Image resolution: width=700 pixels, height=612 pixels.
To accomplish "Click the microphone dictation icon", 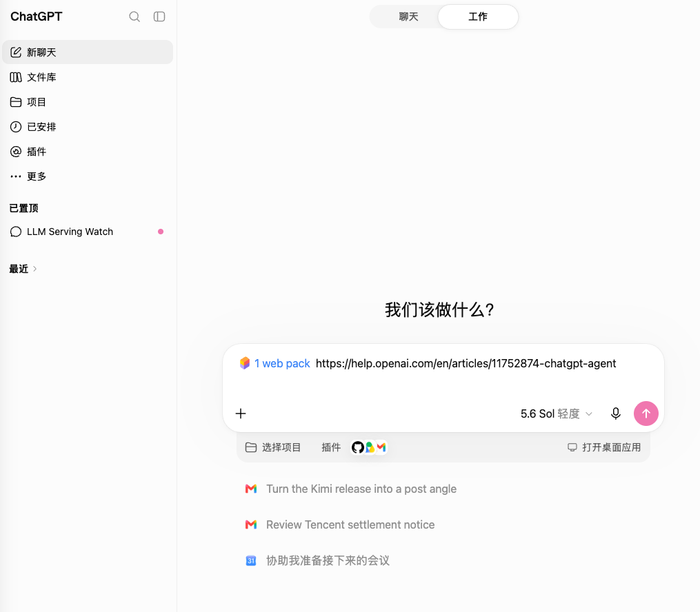I will [616, 414].
